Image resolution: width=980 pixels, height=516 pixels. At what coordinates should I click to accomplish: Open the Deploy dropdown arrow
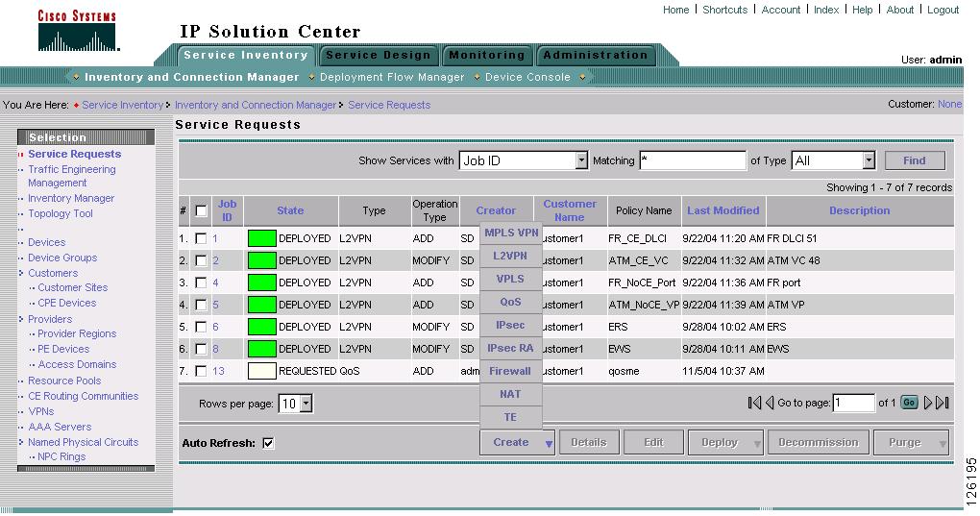pos(757,443)
